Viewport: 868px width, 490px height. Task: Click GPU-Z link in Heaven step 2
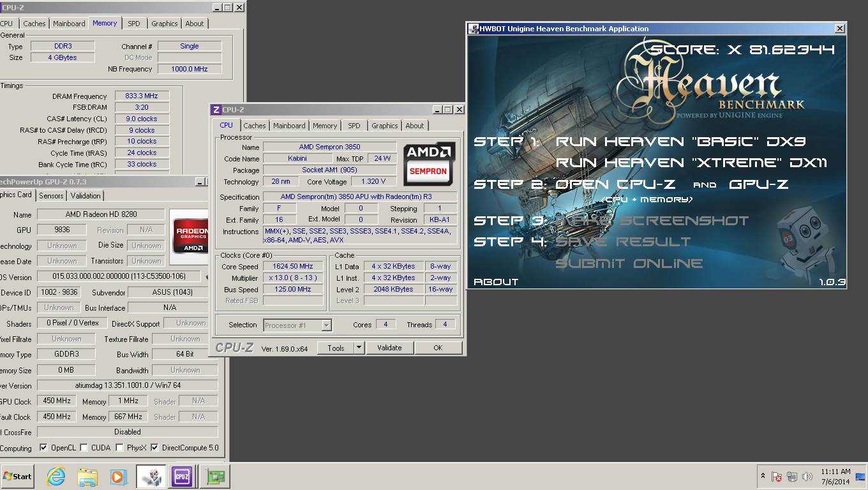pos(758,184)
